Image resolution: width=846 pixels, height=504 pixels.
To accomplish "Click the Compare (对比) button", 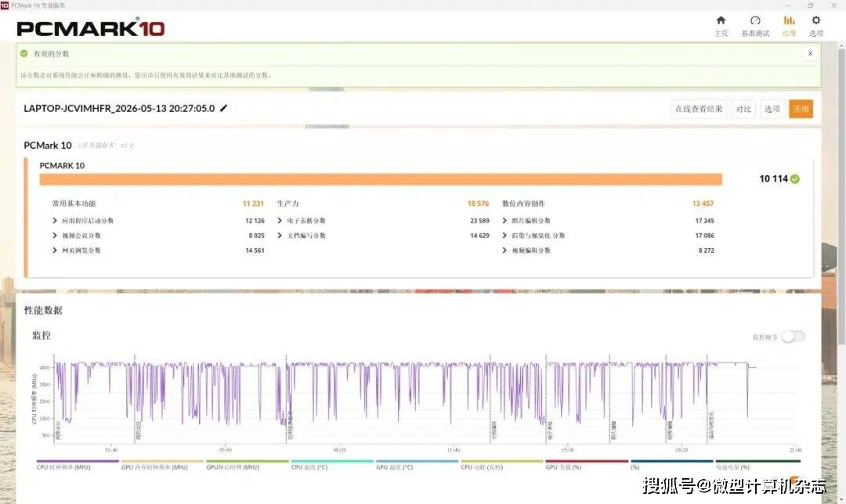I will (x=743, y=109).
